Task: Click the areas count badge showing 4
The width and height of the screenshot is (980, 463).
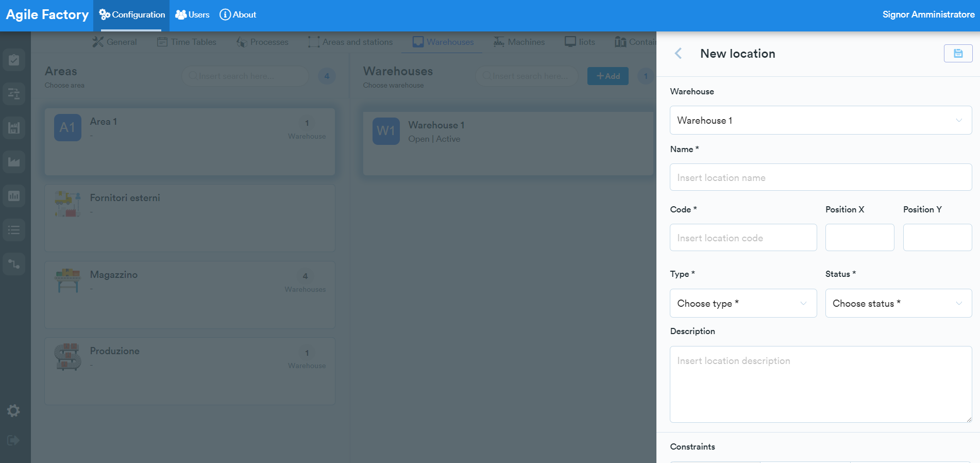Action: [x=327, y=76]
